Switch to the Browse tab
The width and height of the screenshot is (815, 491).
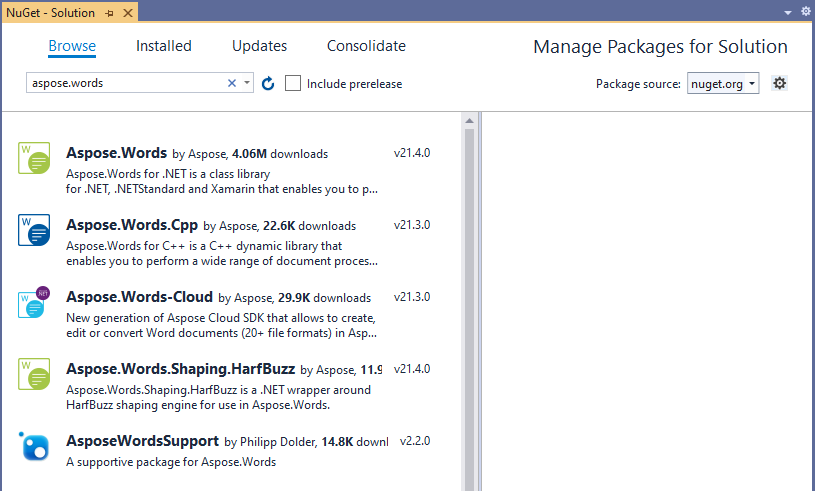coord(72,46)
